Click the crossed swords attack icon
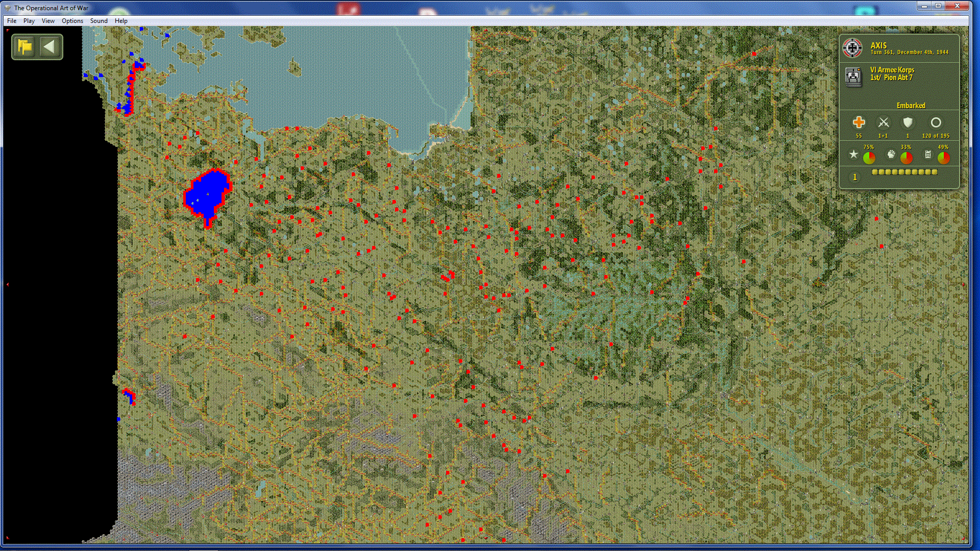The width and height of the screenshot is (980, 551). point(884,122)
